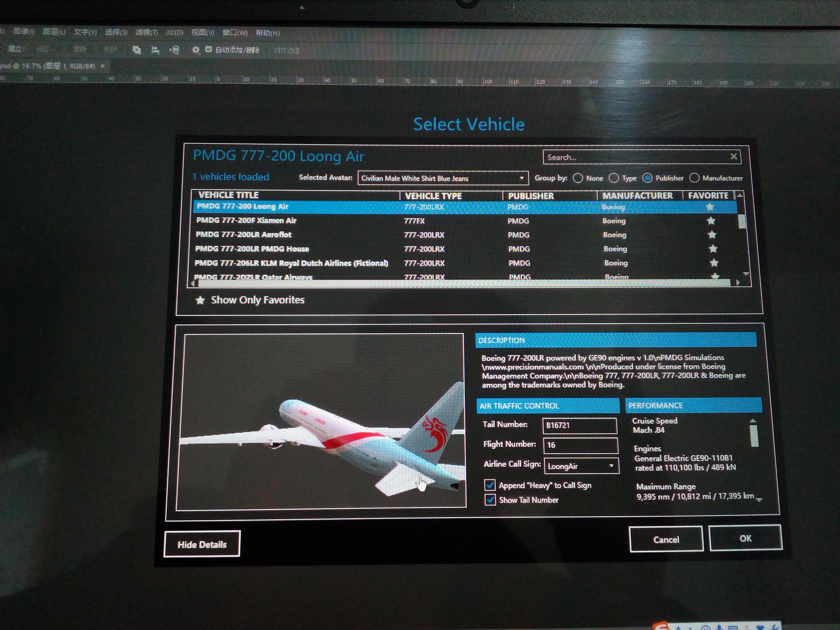The height and width of the screenshot is (630, 840).
Task: Click vehicle list scroll-left arrow
Action: (x=193, y=283)
